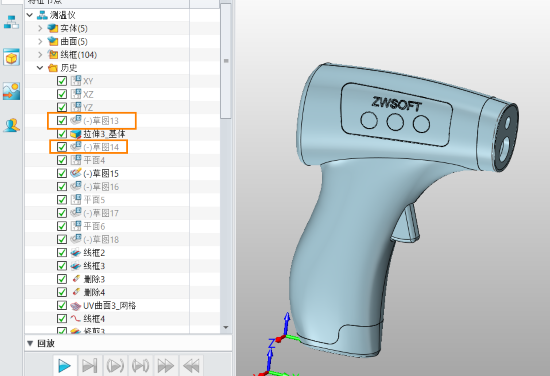Click the sketch icon of 草图13

(76, 120)
